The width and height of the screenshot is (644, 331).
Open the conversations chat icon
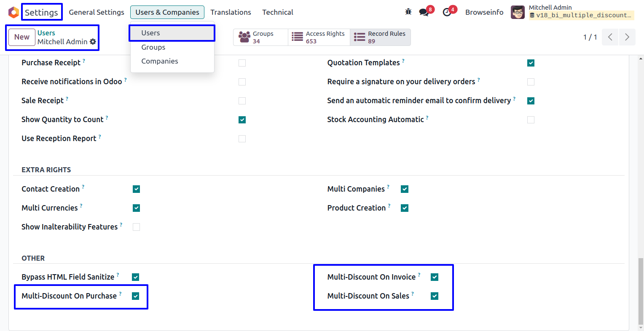(424, 12)
